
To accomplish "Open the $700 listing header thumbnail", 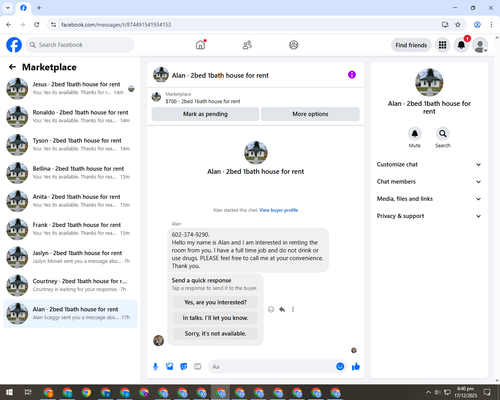I will (x=156, y=97).
